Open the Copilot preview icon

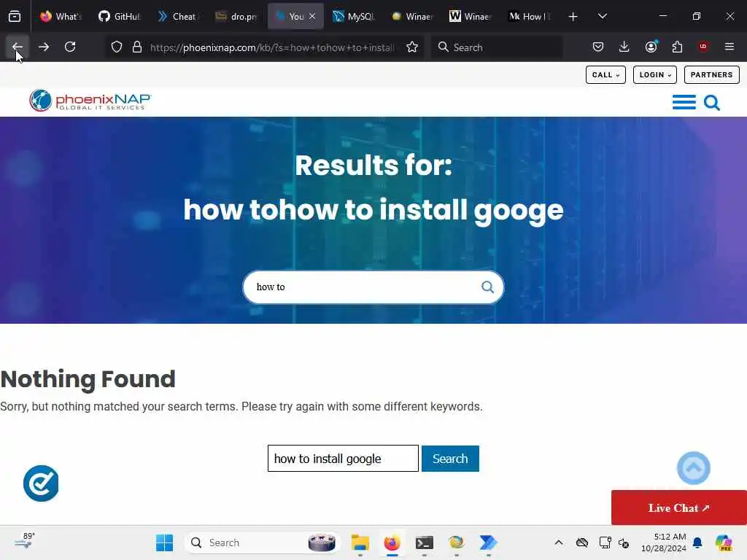(724, 542)
